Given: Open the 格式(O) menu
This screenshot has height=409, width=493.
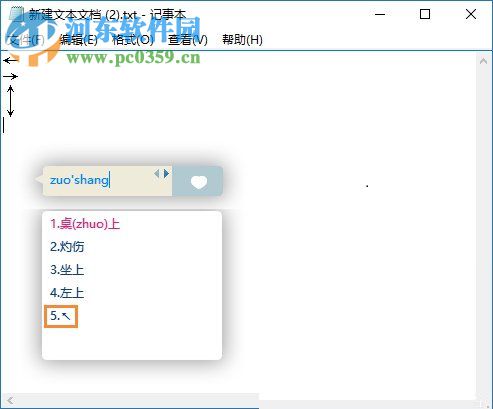Looking at the screenshot, I should (x=133, y=40).
